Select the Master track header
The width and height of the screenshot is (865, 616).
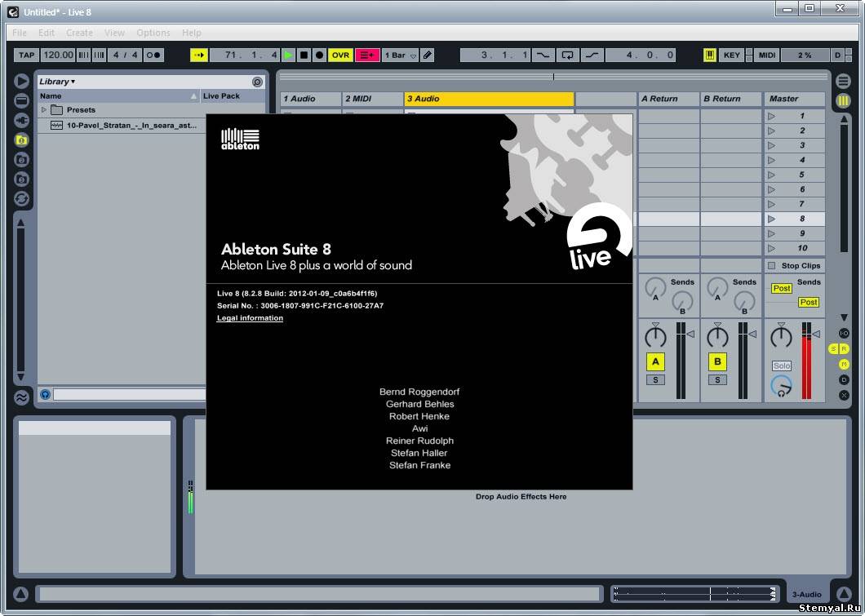coord(794,99)
